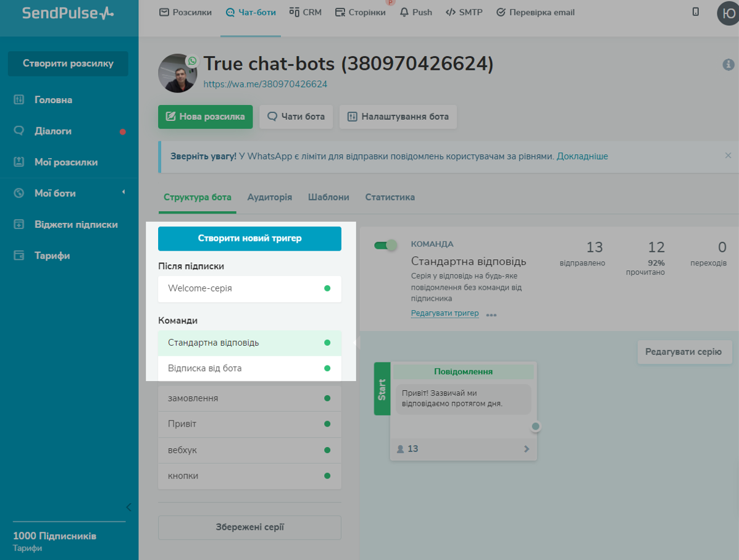Select вебхук trigger in list
739x560 pixels.
coord(249,450)
